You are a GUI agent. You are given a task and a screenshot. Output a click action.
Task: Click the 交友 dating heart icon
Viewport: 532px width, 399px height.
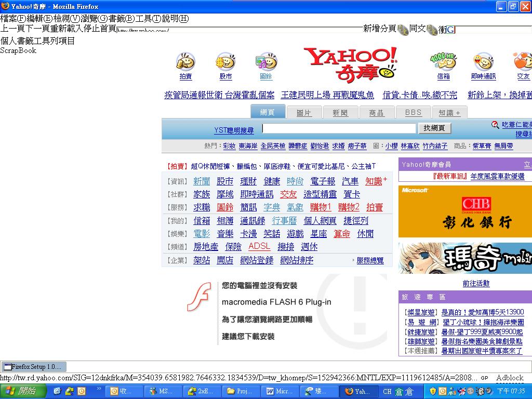(x=522, y=62)
